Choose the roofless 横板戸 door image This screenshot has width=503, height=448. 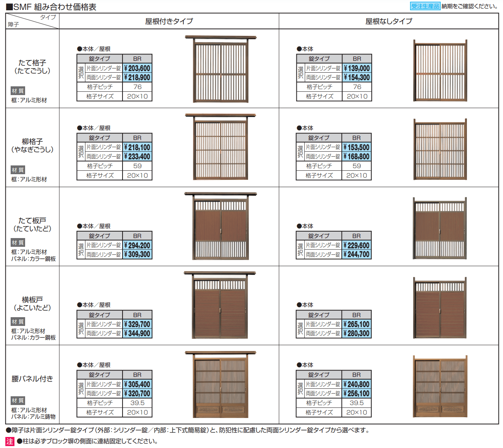pos(440,308)
